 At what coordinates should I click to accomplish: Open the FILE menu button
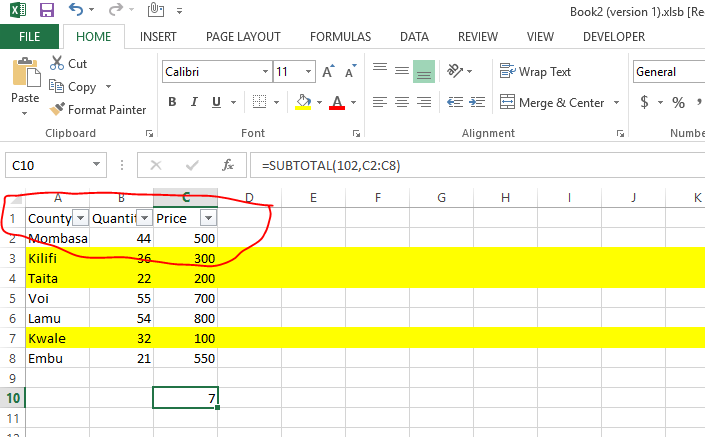pyautogui.click(x=29, y=37)
